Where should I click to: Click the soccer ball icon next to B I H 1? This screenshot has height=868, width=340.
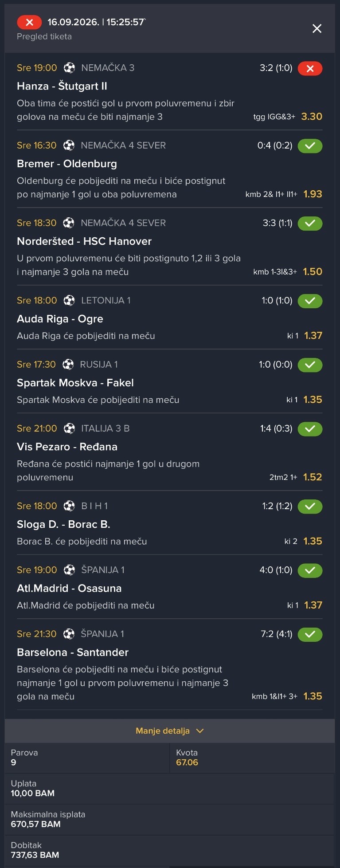(69, 506)
